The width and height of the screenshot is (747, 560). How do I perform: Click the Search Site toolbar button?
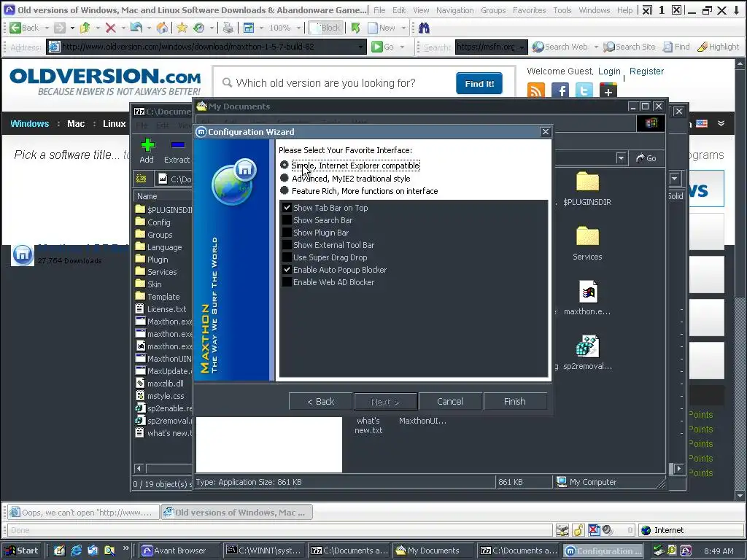coord(630,47)
